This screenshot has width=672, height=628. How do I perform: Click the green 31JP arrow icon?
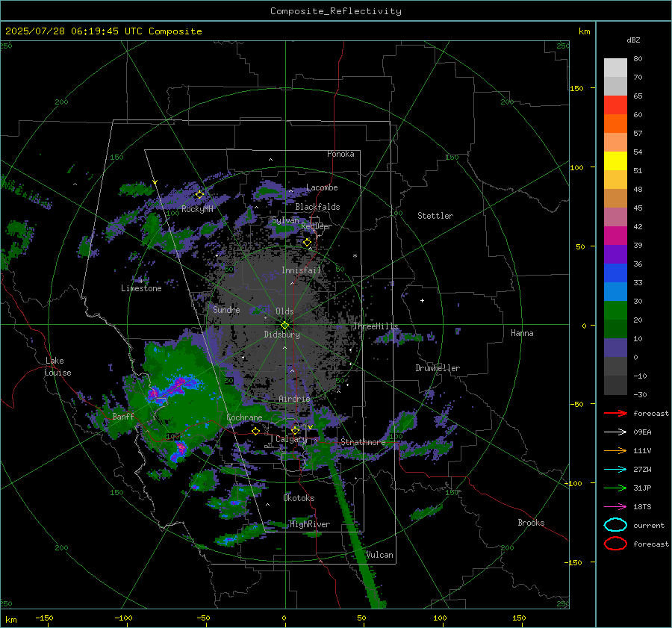coord(615,488)
